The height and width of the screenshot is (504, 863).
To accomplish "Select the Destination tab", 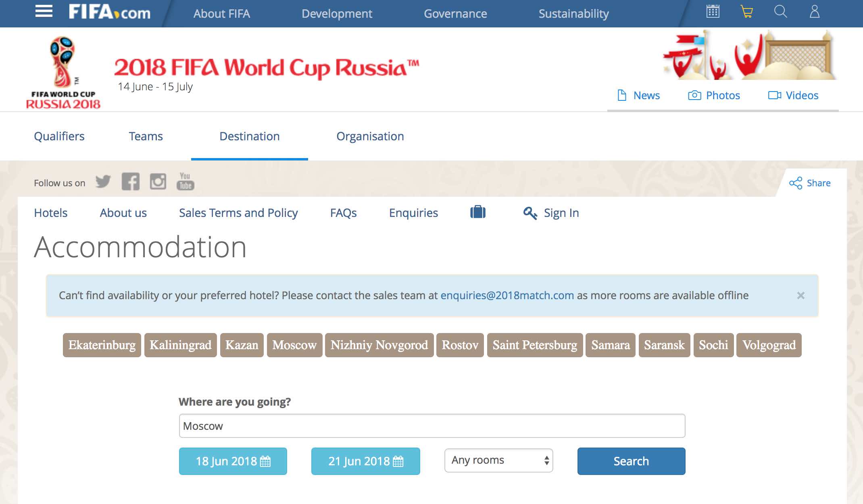I will 250,136.
